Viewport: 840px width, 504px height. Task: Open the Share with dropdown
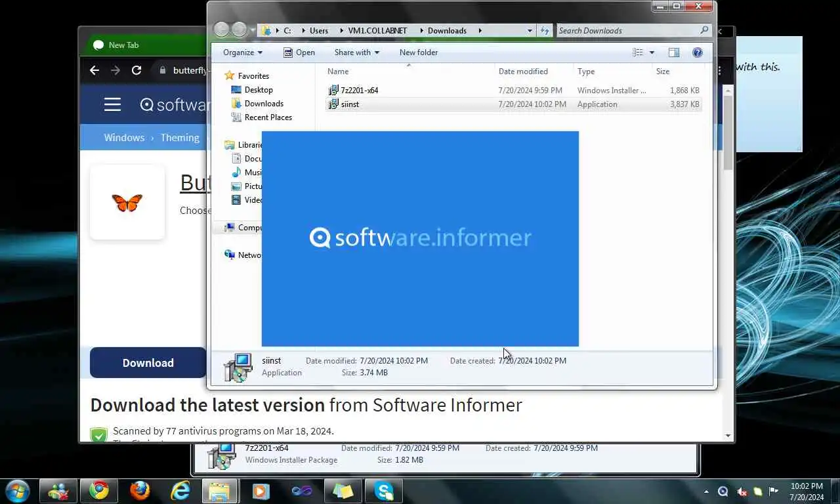[356, 52]
